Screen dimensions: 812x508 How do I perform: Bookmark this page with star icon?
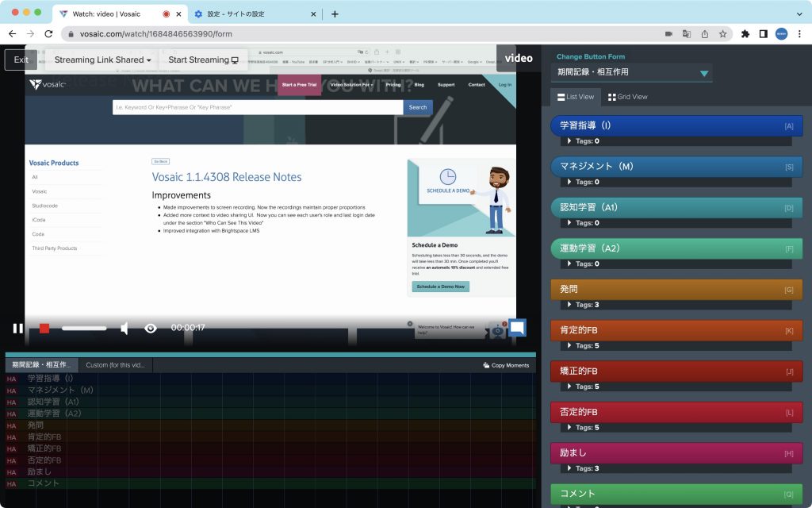(x=722, y=33)
